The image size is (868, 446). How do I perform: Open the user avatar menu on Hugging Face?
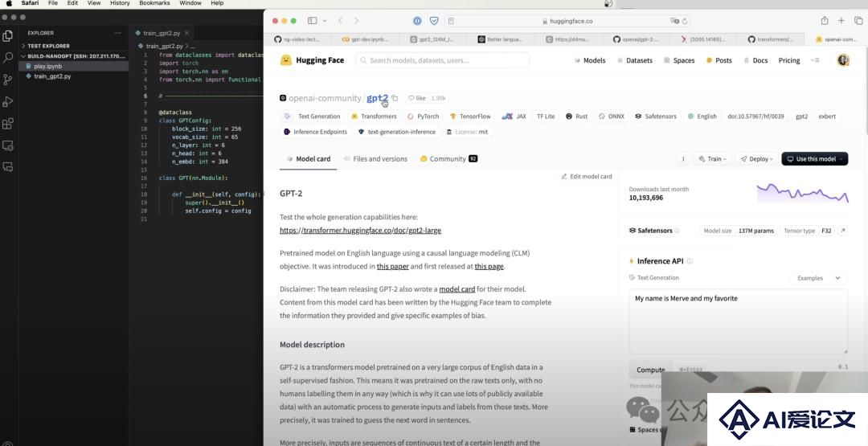coord(842,60)
